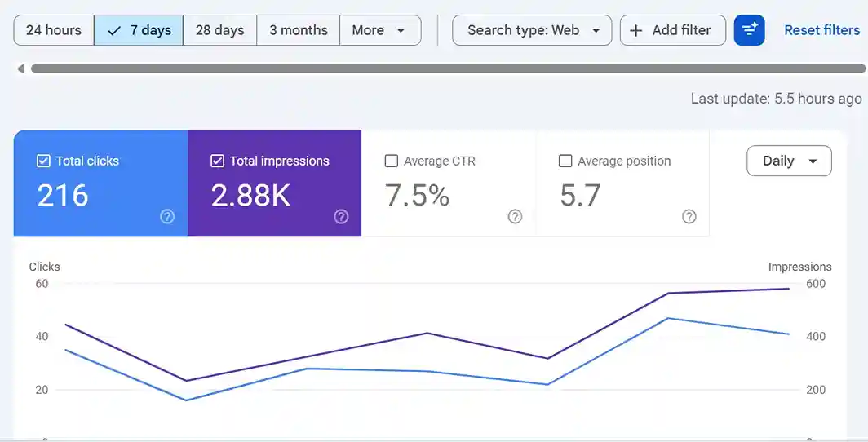Uncheck the Total impressions checkbox
868x442 pixels.
(218, 161)
